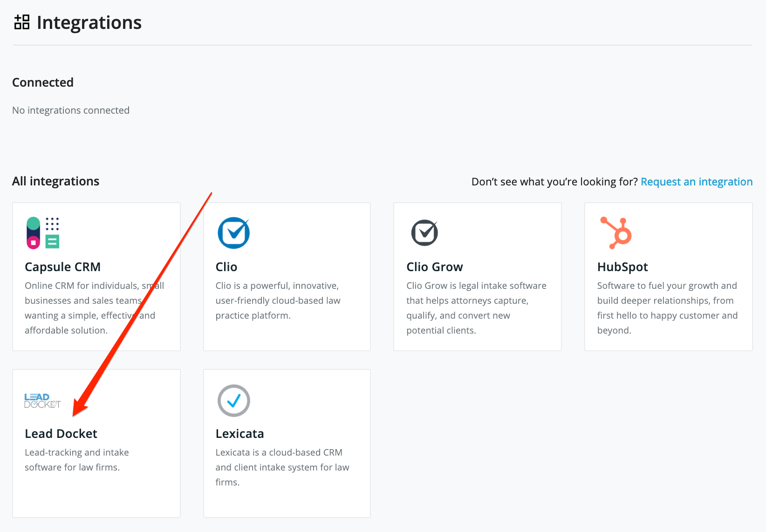Click the No integrations connected text
Image resolution: width=766 pixels, height=532 pixels.
(x=70, y=110)
